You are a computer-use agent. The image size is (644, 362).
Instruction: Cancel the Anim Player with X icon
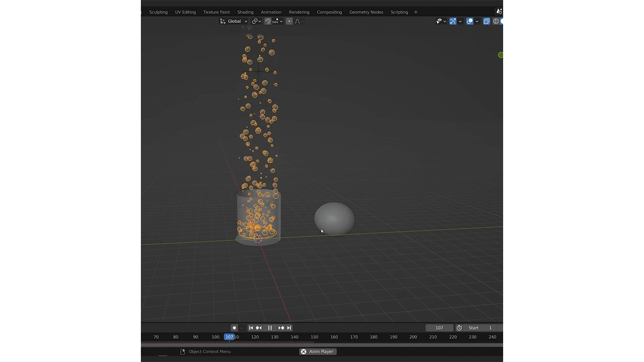303,351
